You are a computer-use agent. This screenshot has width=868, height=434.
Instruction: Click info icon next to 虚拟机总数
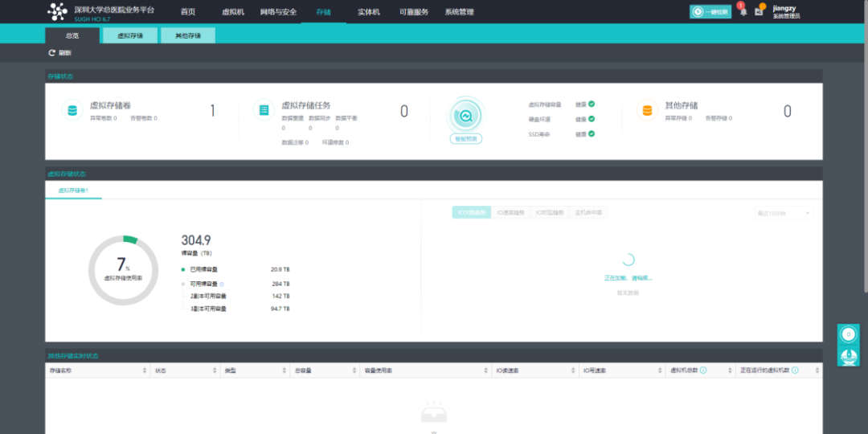[703, 371]
